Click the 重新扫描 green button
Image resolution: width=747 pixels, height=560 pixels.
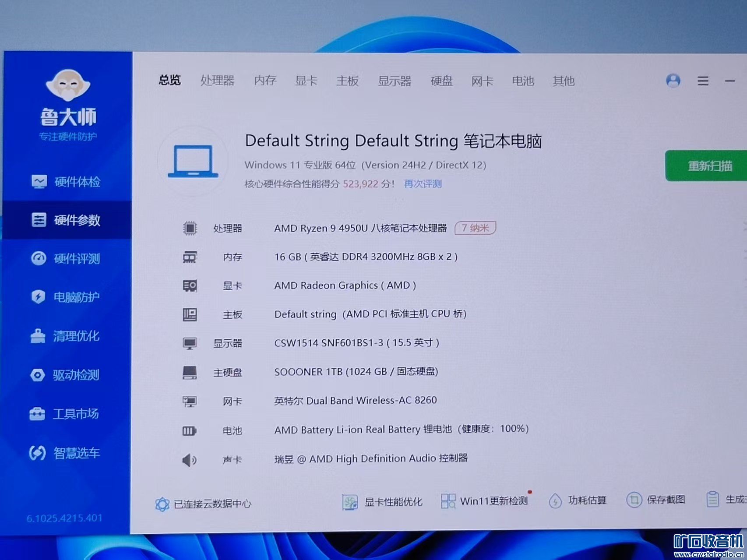click(706, 166)
